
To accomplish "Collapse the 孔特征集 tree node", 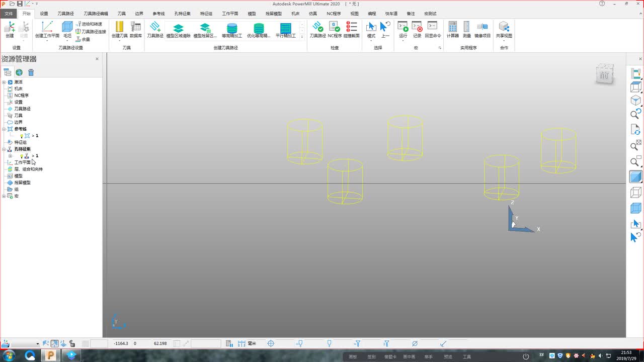I will point(4,149).
